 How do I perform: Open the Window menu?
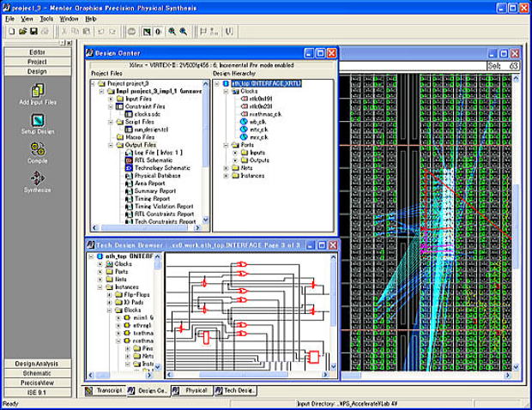[69, 19]
